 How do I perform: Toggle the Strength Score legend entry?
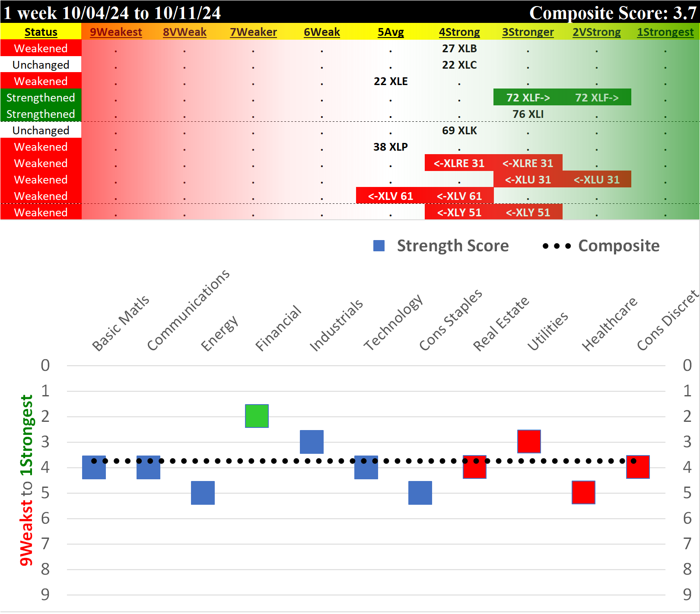(x=453, y=245)
